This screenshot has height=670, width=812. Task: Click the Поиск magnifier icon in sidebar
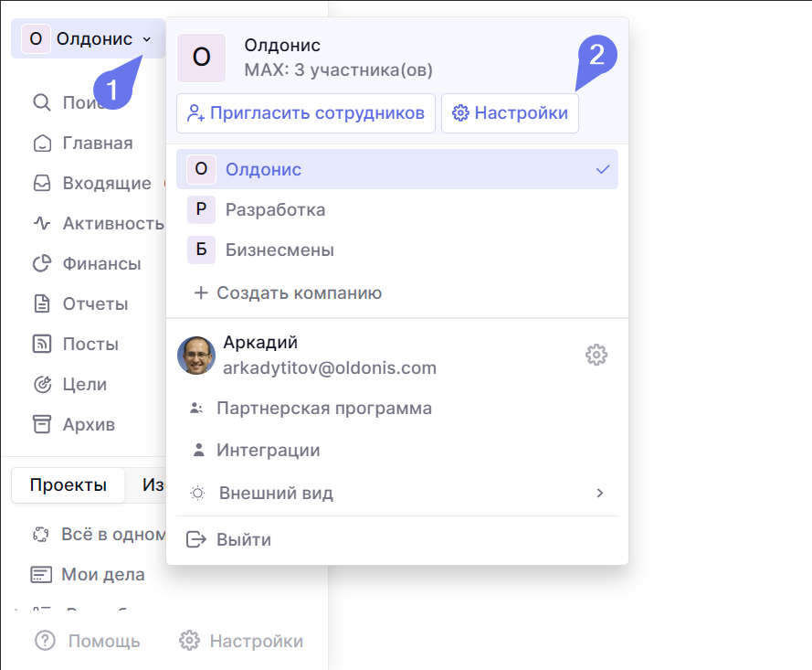(x=41, y=102)
